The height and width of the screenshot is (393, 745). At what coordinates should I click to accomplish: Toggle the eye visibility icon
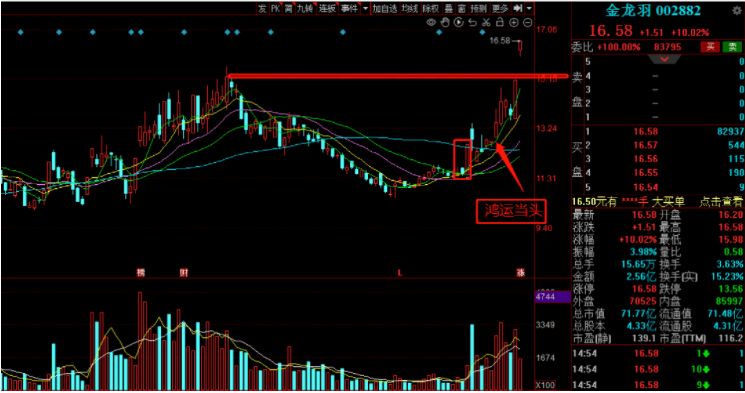pyautogui.click(x=431, y=22)
